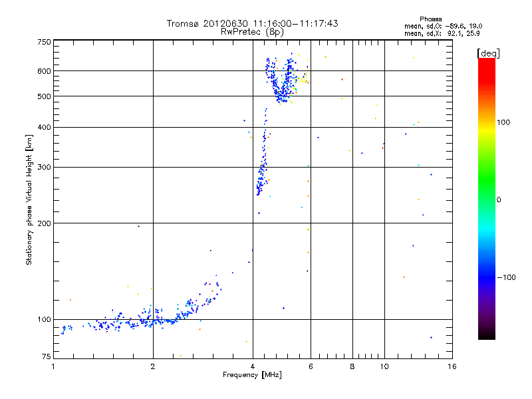Click the x-axis tick label '10'

[384, 366]
